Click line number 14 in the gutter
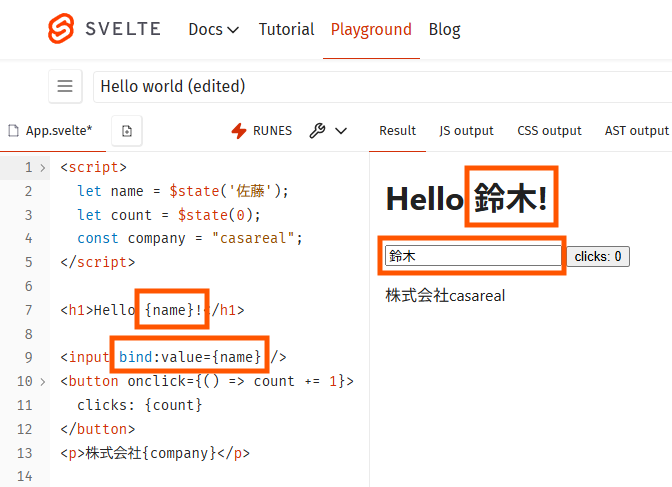Image resolution: width=672 pixels, height=487 pixels. (24, 476)
